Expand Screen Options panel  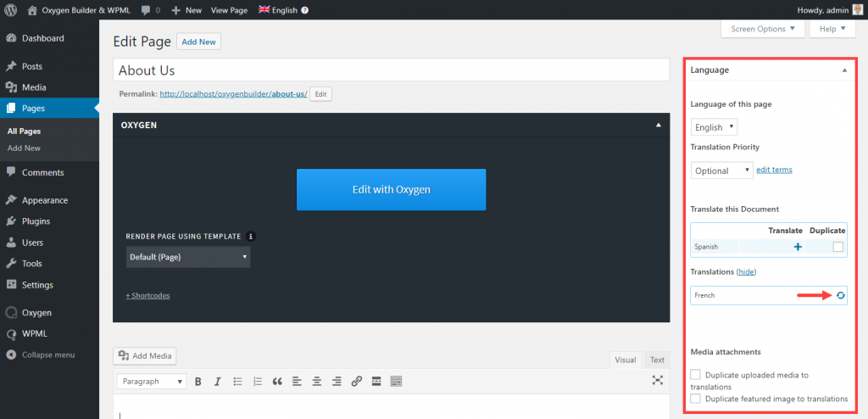pyautogui.click(x=763, y=29)
